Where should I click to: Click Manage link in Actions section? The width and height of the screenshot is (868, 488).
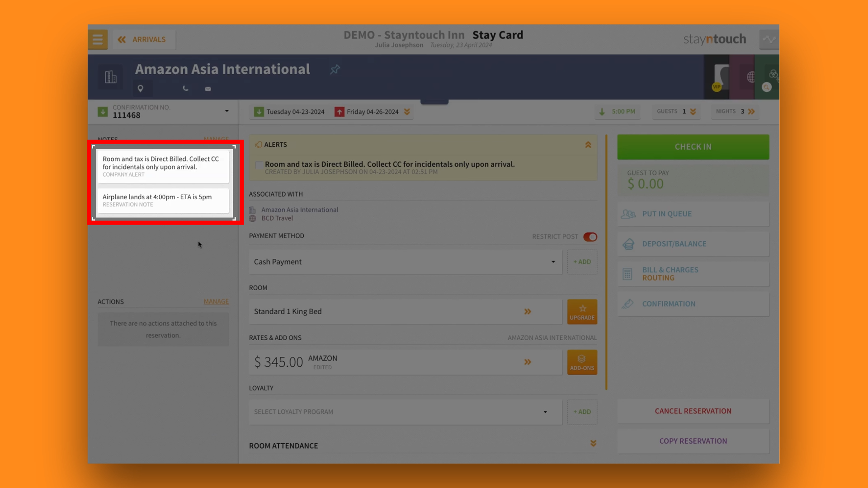click(x=216, y=301)
